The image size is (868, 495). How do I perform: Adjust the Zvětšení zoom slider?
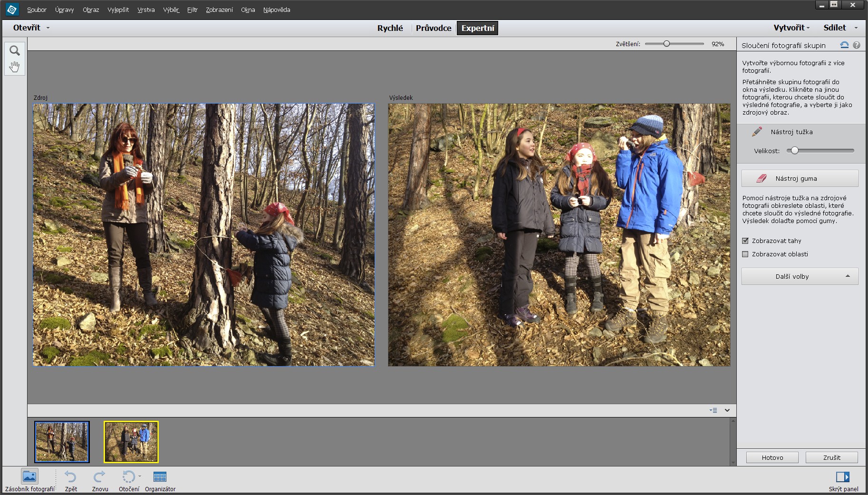666,44
